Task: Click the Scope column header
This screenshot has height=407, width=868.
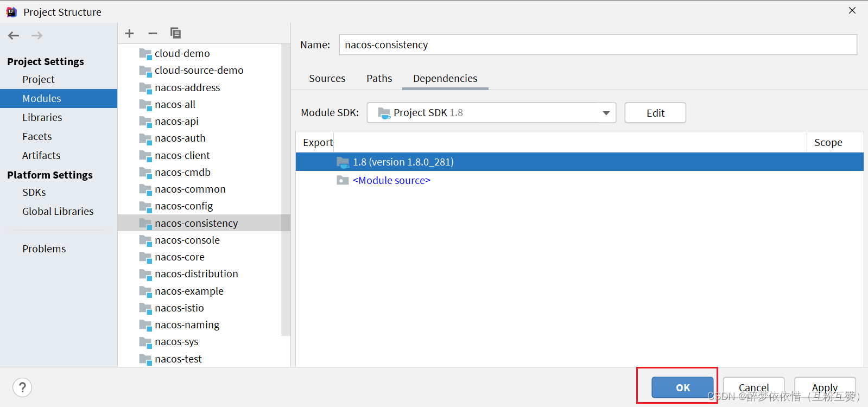Action: click(x=828, y=143)
